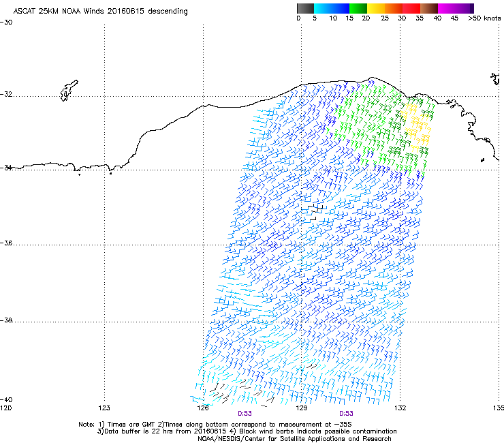Click the right purple 0:53 swath time

346,414
